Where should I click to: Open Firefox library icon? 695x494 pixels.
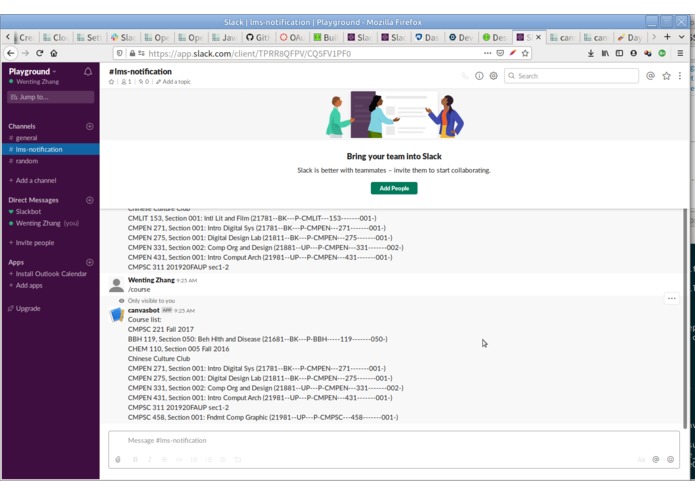click(605, 53)
